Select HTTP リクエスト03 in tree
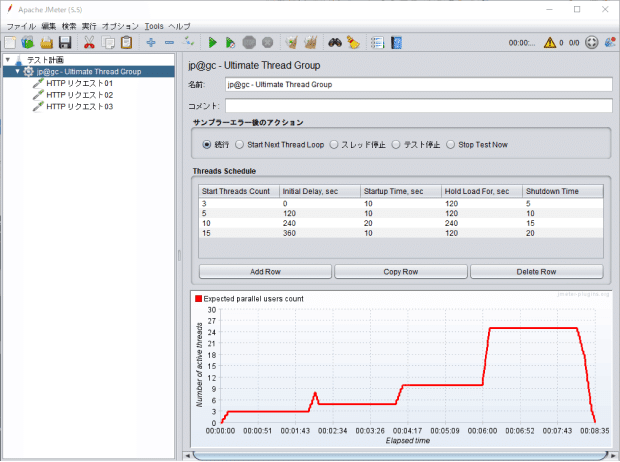The width and height of the screenshot is (620, 462). pyautogui.click(x=79, y=106)
